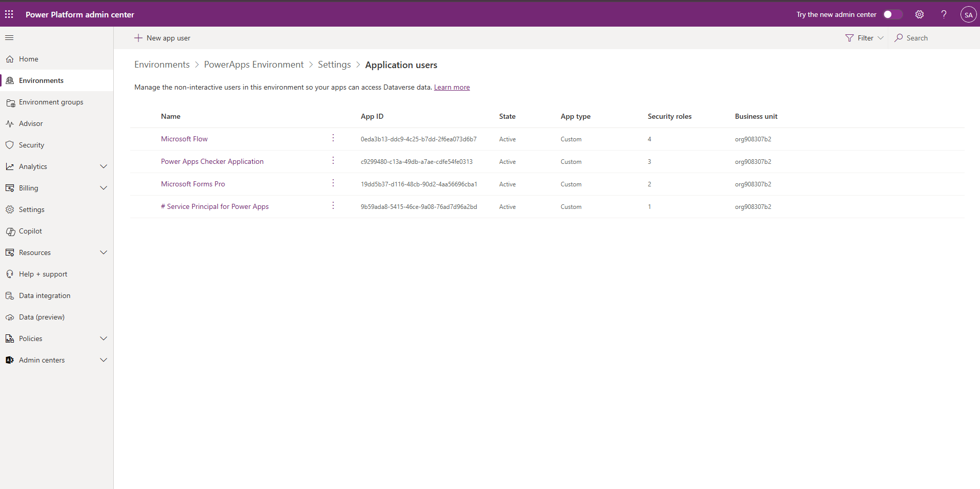Click the App type column header

pyautogui.click(x=576, y=116)
